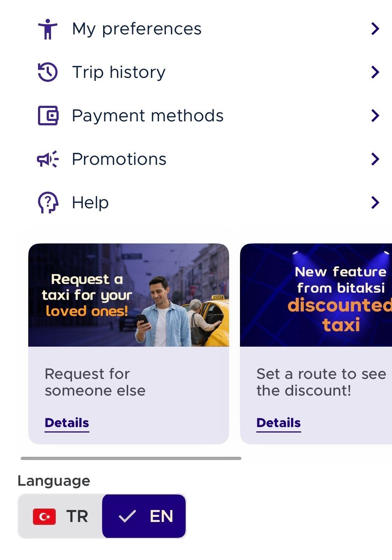Screen dimensions: 392x560
Task: Click the Help question-mark head icon
Action: click(48, 202)
